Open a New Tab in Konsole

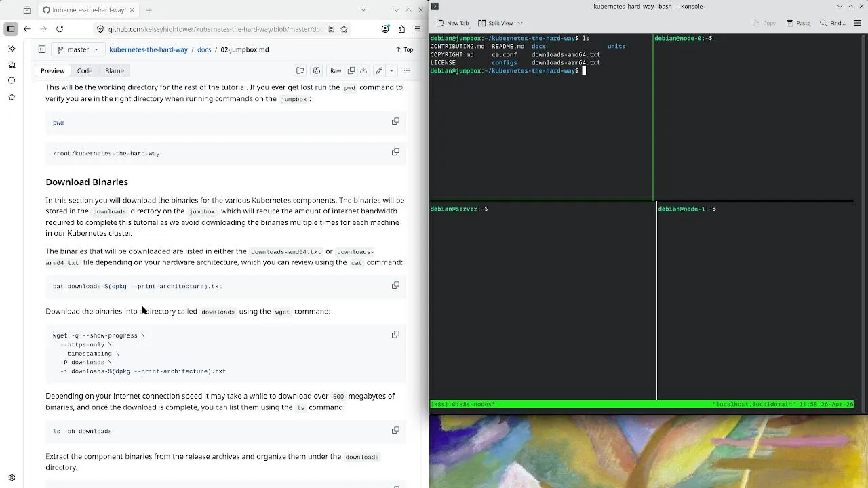click(x=452, y=23)
